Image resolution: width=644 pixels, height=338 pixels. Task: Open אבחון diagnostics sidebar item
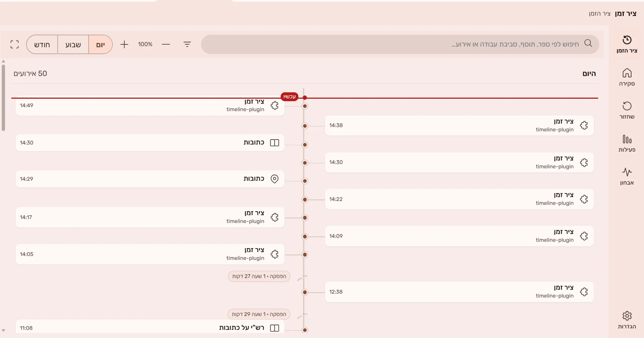[627, 176]
